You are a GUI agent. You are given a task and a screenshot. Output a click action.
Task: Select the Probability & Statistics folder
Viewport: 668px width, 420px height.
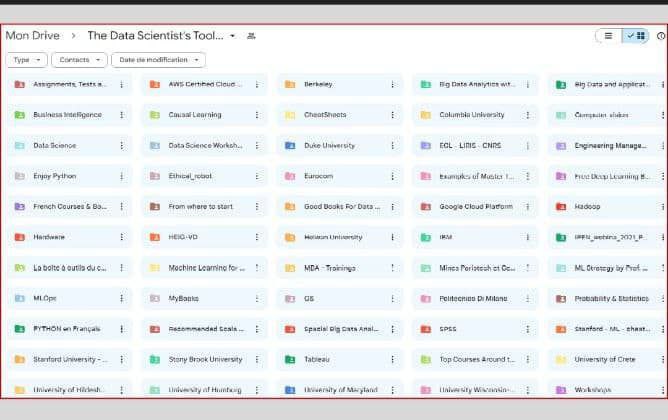pos(610,298)
